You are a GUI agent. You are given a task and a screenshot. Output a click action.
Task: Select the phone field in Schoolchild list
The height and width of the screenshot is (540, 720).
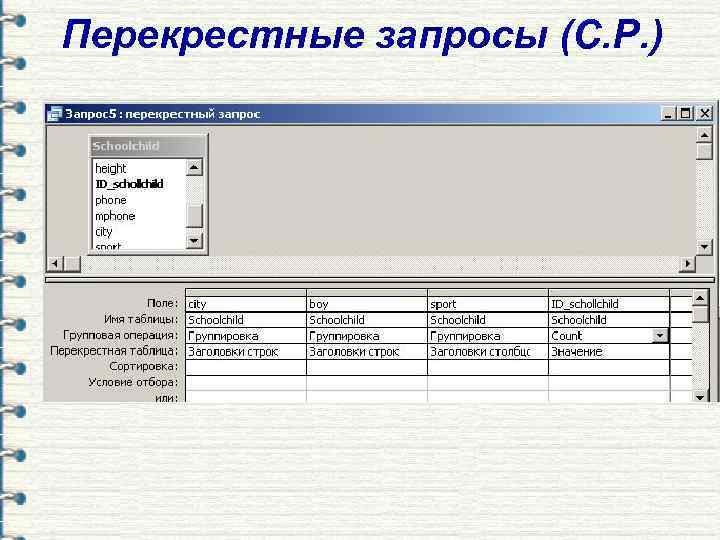pyautogui.click(x=111, y=200)
